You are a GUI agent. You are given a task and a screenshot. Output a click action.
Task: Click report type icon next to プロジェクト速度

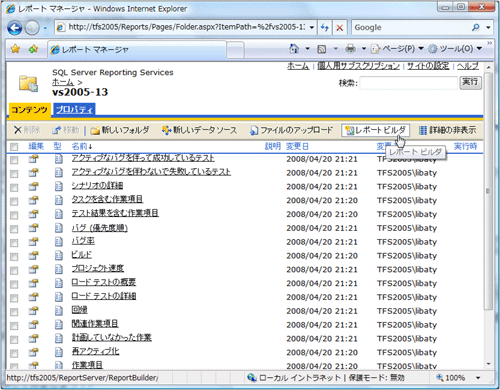(x=58, y=269)
